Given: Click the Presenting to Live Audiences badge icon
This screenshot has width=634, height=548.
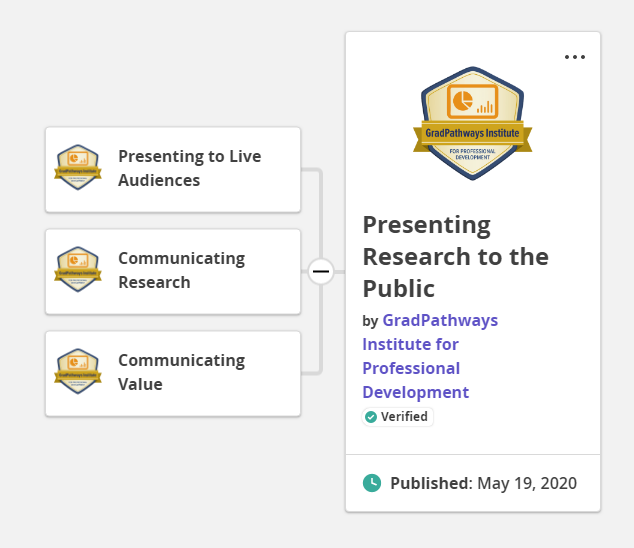Looking at the screenshot, I should tap(78, 167).
